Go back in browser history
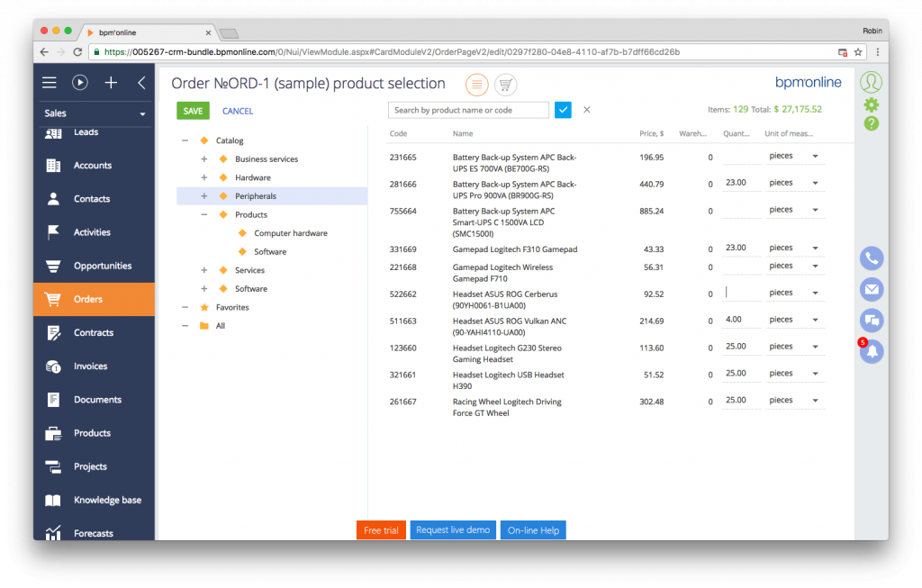The width and height of the screenshot is (922, 588). (45, 52)
